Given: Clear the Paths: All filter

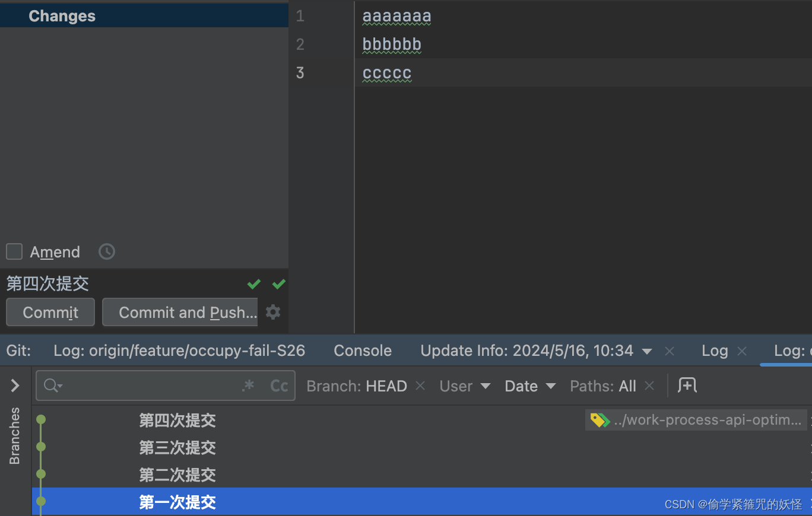Looking at the screenshot, I should 649,386.
